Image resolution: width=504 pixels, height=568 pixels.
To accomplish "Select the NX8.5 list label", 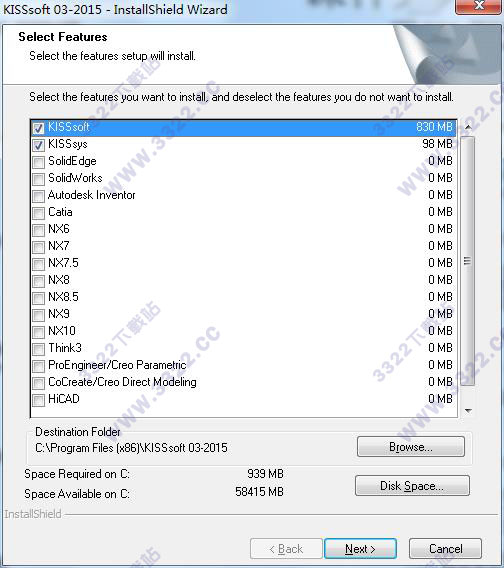I will (x=63, y=297).
